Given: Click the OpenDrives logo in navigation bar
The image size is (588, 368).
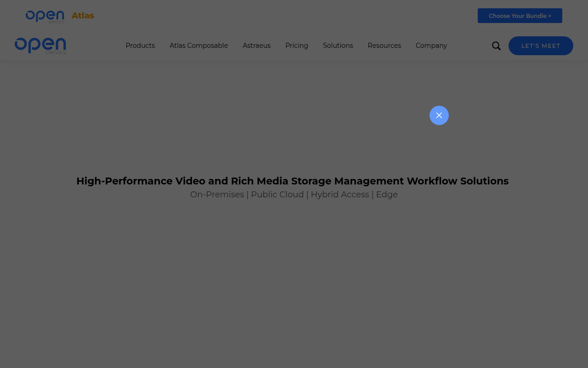Looking at the screenshot, I should (x=40, y=46).
